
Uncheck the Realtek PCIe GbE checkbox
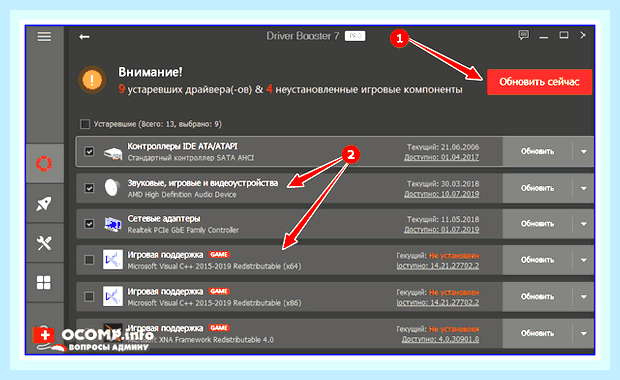(89, 224)
